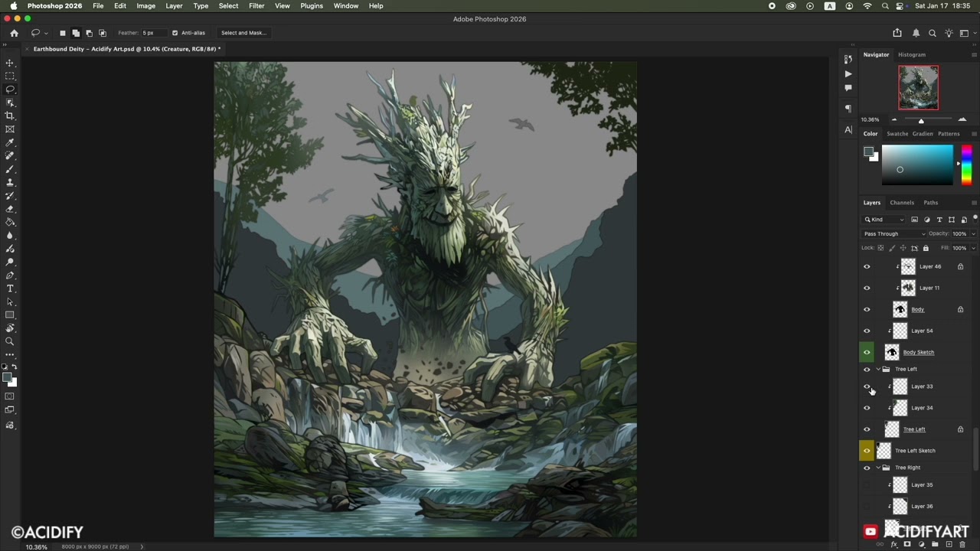
Task: Close the Earthbound Deity document tab
Action: pos(29,49)
